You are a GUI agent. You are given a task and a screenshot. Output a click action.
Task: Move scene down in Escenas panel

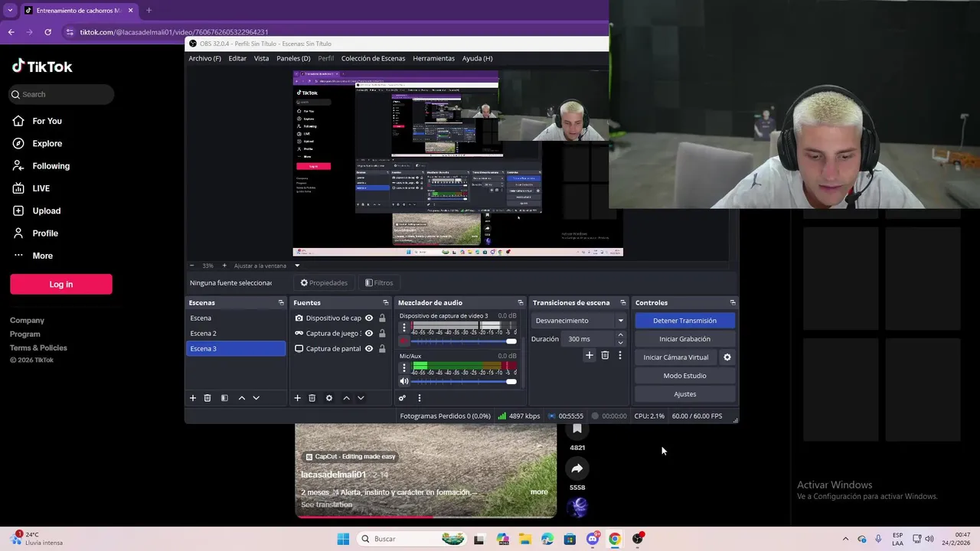pos(256,398)
